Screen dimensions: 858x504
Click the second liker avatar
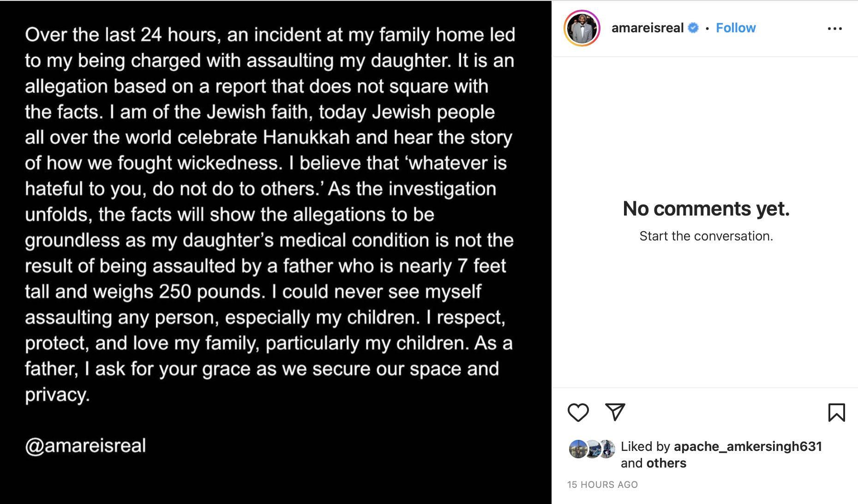pos(593,449)
